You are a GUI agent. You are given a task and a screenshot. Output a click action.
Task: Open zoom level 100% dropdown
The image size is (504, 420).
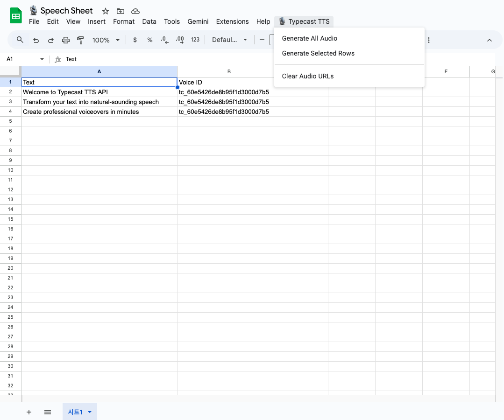click(x=106, y=40)
